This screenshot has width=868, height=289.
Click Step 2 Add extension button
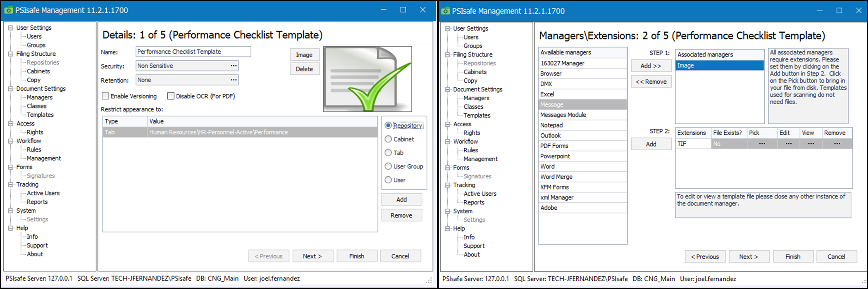(651, 144)
